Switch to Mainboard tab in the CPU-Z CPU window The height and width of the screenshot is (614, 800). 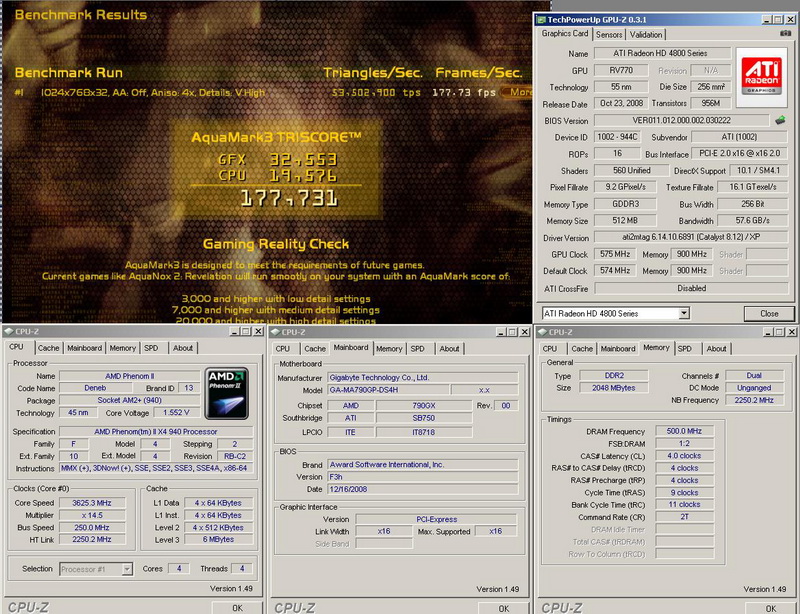84,348
